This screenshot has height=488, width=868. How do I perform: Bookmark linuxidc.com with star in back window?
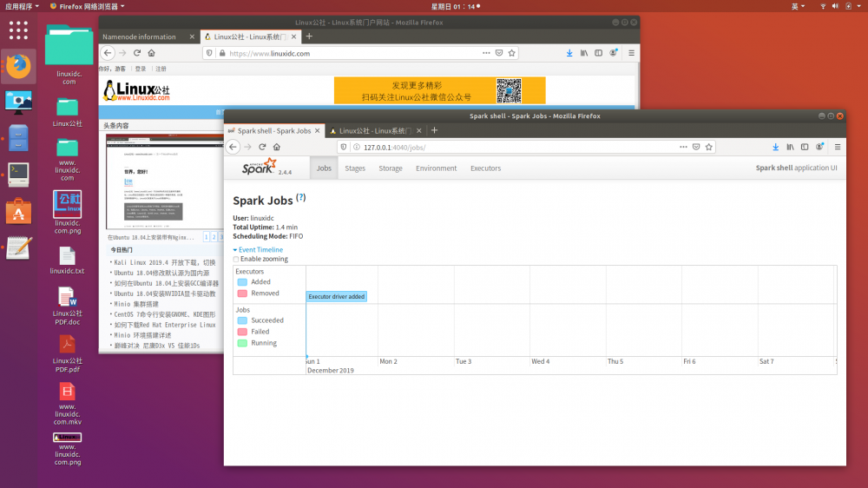pyautogui.click(x=511, y=53)
